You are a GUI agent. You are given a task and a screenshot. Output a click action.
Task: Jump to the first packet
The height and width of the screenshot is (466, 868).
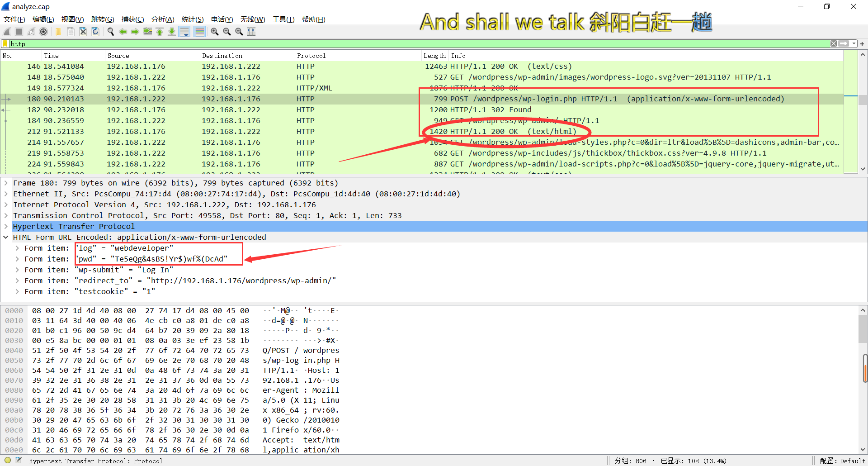coord(160,32)
